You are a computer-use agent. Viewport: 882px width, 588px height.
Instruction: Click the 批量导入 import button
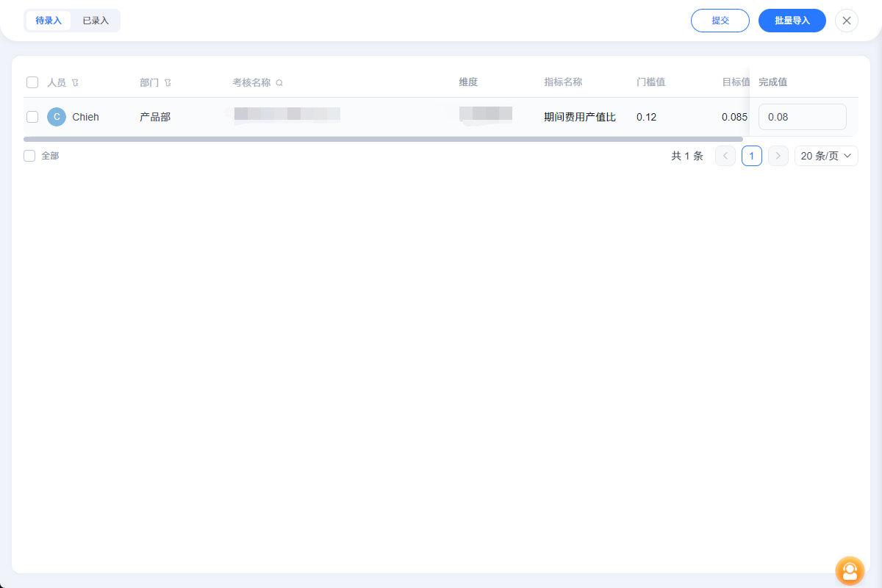click(x=792, y=21)
